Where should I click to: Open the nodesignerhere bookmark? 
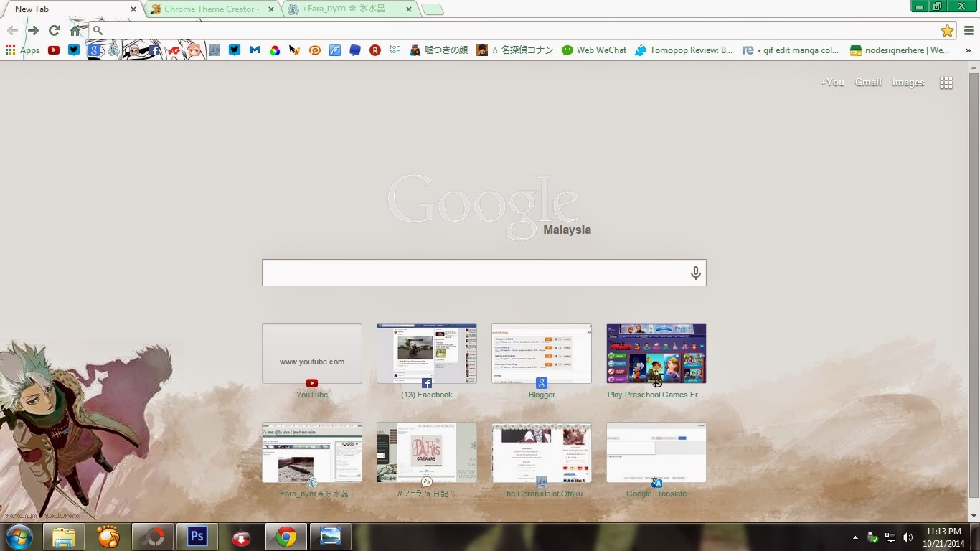(900, 50)
